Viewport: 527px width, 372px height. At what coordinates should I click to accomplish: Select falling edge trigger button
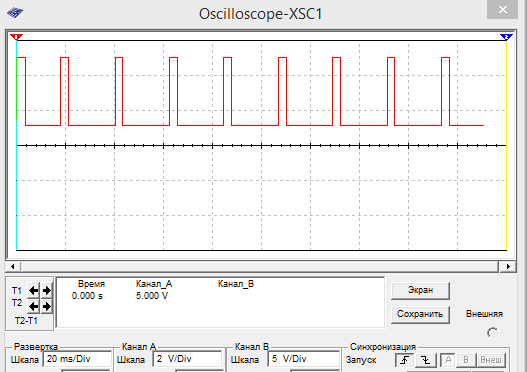[426, 360]
